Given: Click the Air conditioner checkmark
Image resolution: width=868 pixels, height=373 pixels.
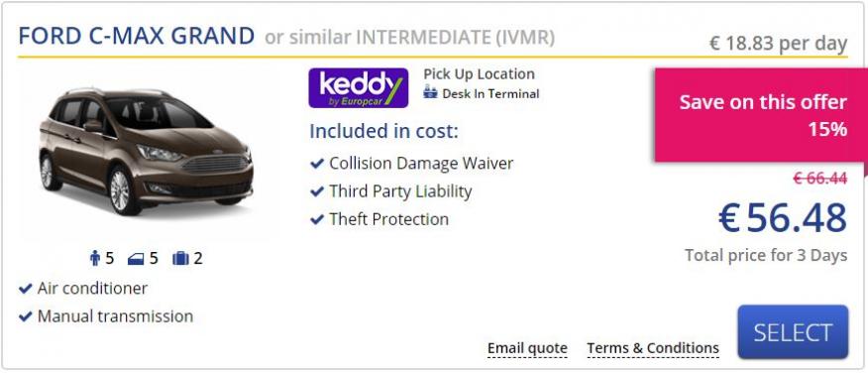Looking at the screenshot, I should (26, 289).
